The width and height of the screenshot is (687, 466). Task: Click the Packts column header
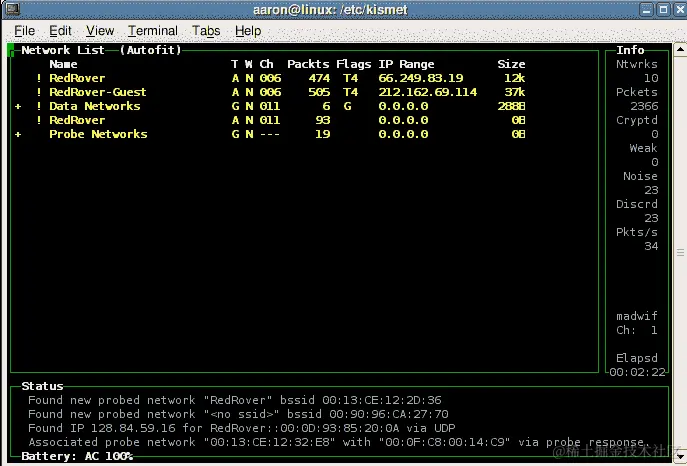tap(308, 64)
